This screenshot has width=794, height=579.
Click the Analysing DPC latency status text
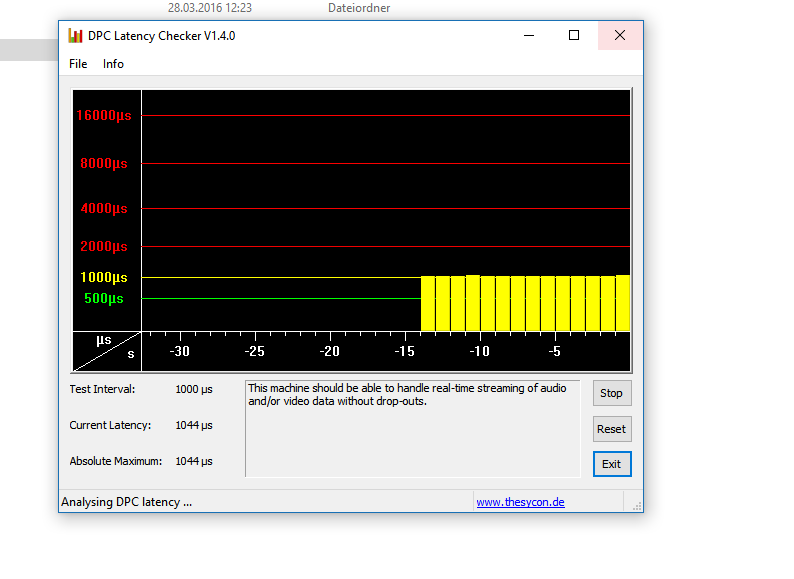click(127, 502)
